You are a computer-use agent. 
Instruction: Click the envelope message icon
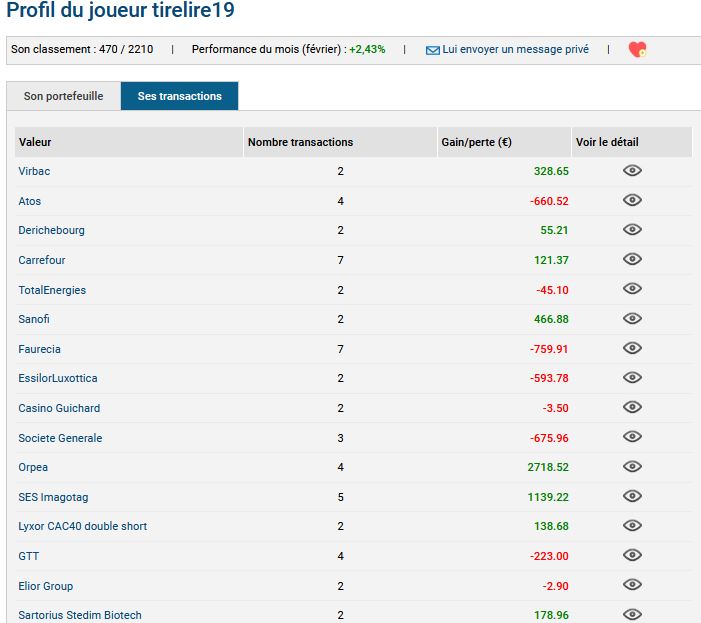click(x=432, y=50)
